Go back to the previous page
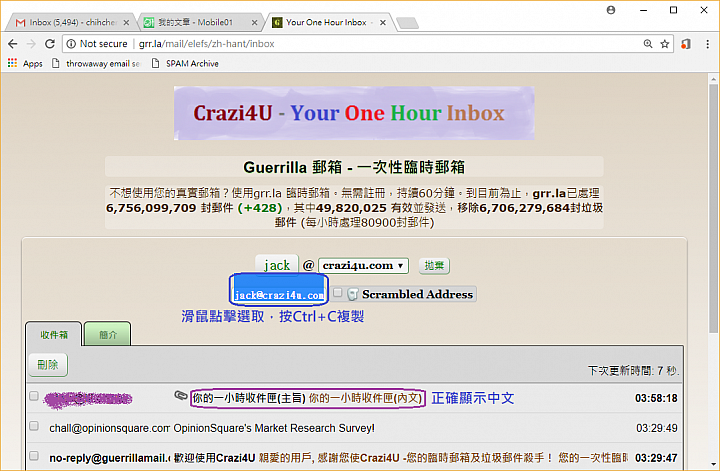This screenshot has height=471, width=720. click(x=12, y=44)
